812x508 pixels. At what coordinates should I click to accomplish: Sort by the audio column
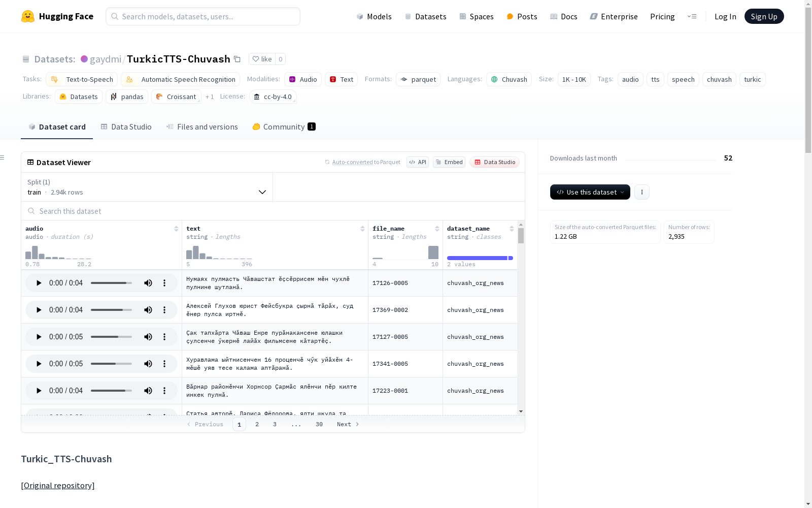click(x=176, y=229)
